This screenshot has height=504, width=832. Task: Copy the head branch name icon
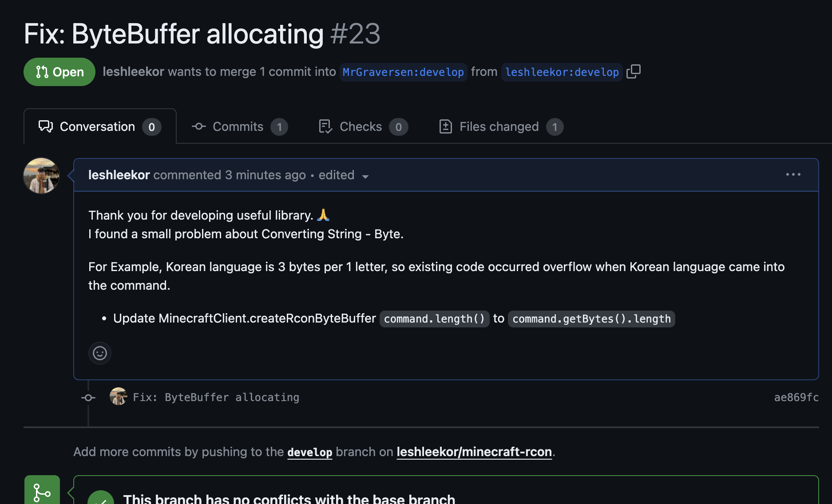[634, 71]
